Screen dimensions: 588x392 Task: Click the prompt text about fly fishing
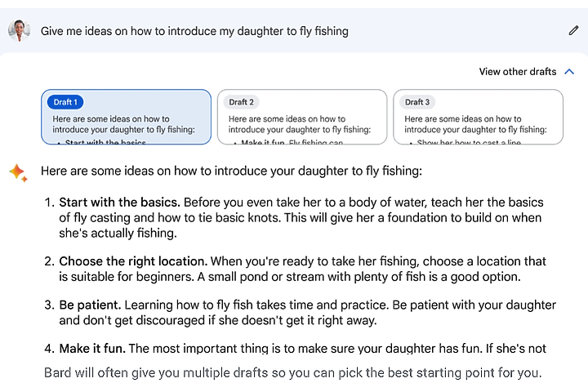[x=194, y=31]
